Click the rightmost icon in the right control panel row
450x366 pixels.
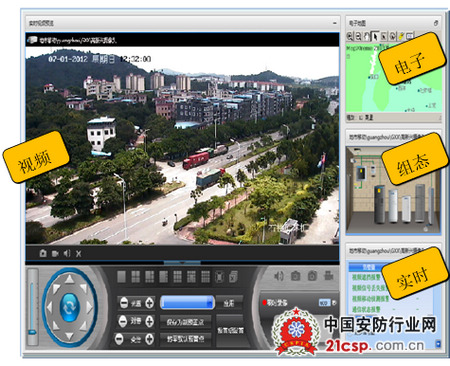point(329,275)
